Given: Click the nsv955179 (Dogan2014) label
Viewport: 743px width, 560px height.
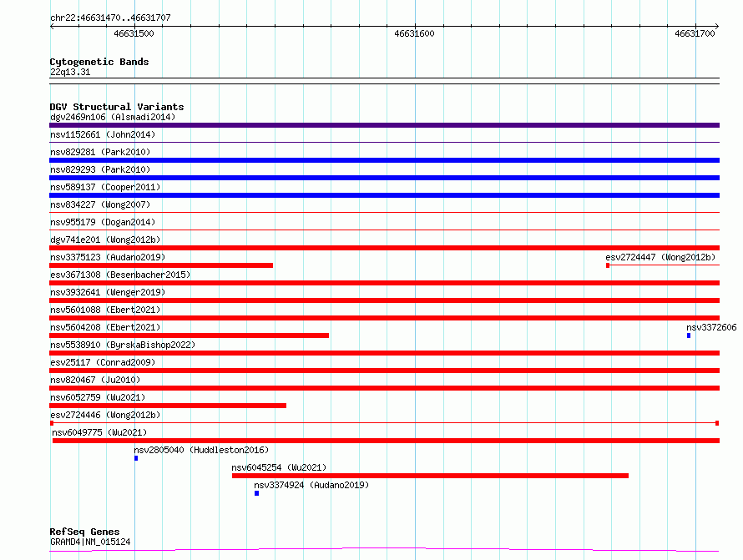Looking at the screenshot, I should tap(103, 222).
